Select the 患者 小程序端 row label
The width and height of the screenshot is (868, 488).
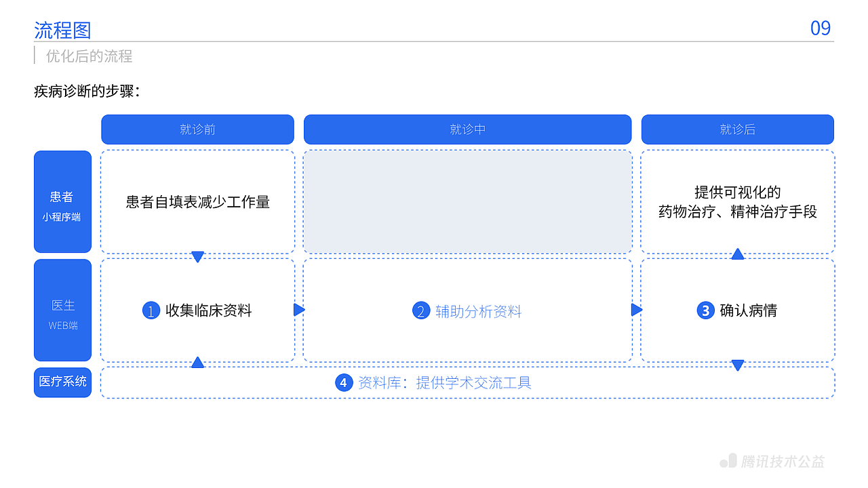(x=62, y=202)
